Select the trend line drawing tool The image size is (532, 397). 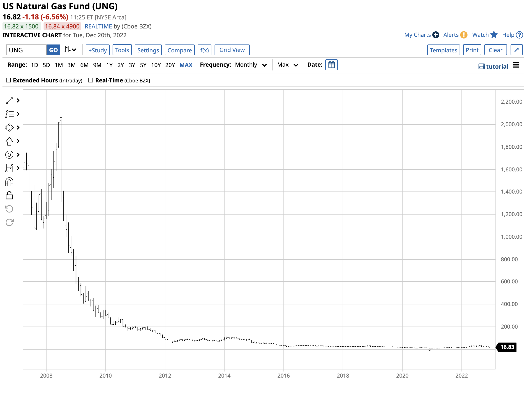(9, 100)
